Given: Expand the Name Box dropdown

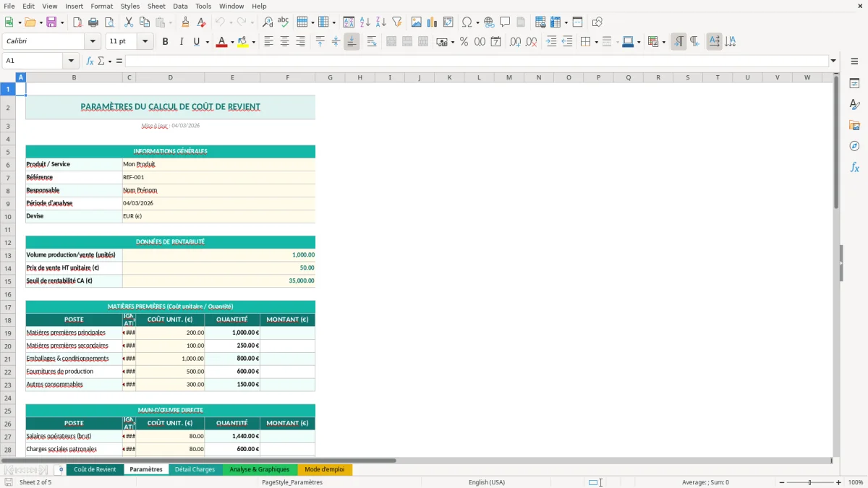Looking at the screenshot, I should pyautogui.click(x=71, y=61).
